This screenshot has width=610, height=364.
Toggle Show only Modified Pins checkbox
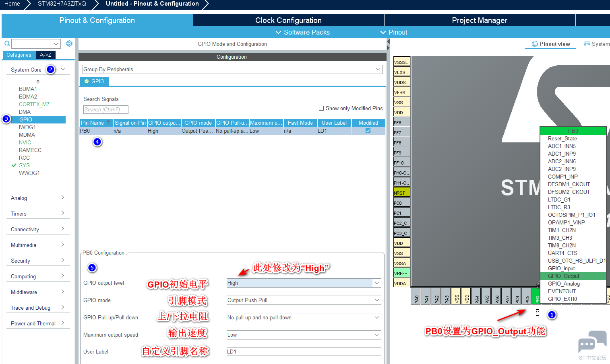[321, 108]
